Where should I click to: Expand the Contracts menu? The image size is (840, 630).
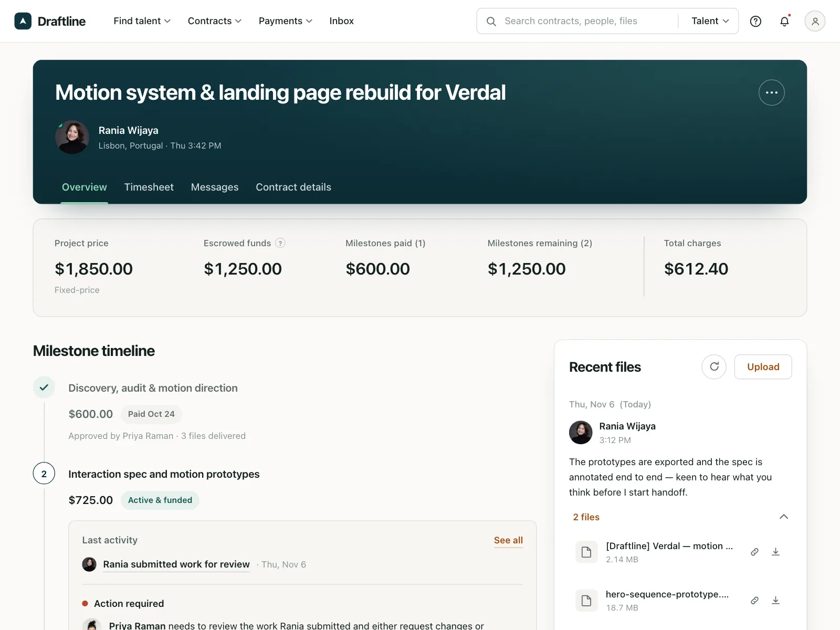click(215, 21)
